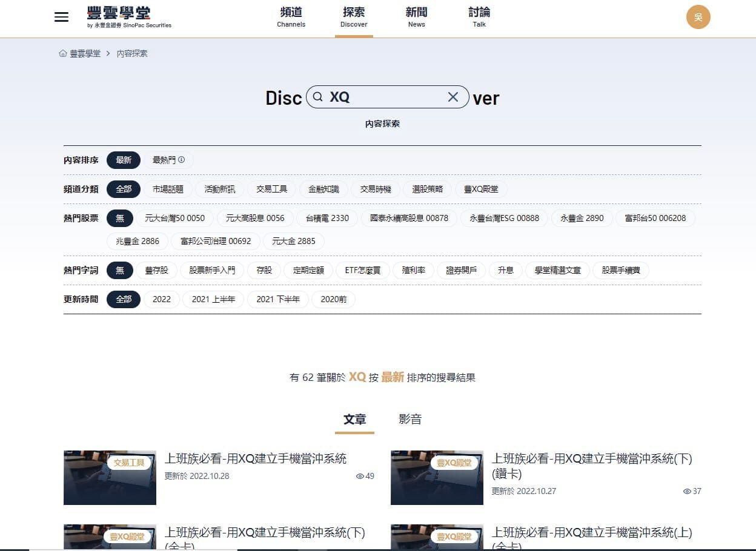Filter by stock 永豐金 2890
Screen dimensions: 756x551
(582, 218)
